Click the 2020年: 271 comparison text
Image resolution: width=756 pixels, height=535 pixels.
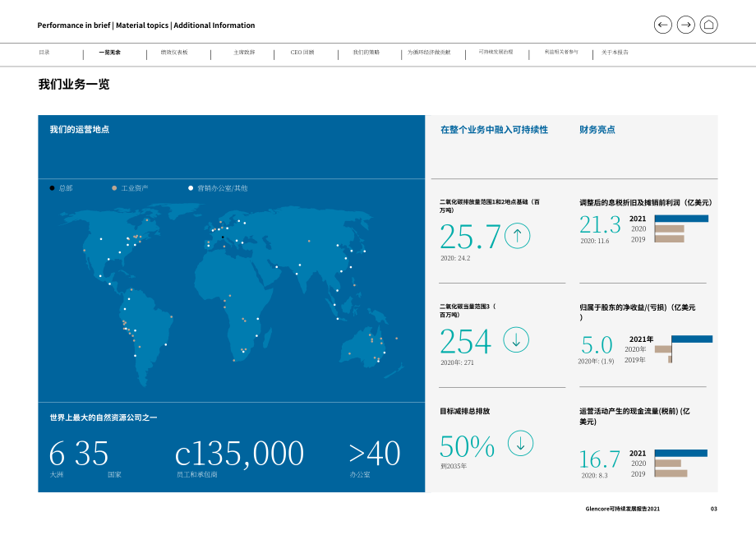click(x=457, y=362)
